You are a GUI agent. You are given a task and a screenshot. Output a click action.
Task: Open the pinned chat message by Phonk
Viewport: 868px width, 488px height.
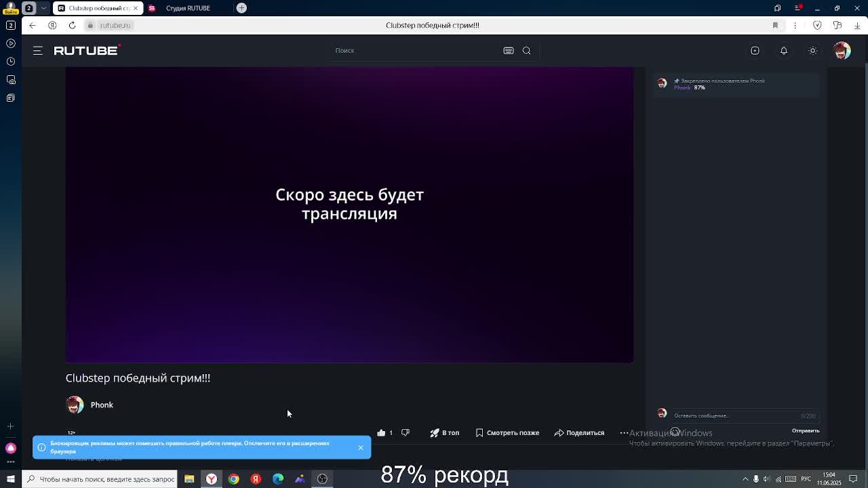[736, 84]
